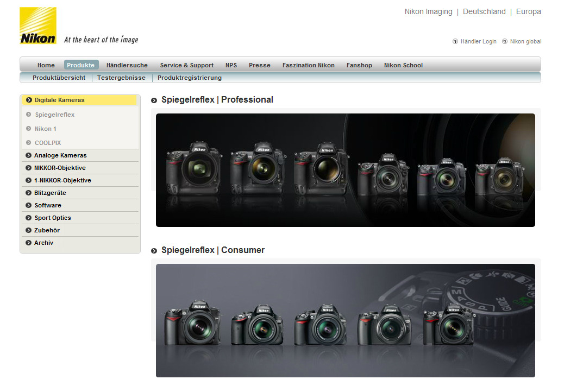Select the Testergebnisse sub-tab
This screenshot has width=583, height=392.
[x=121, y=78]
